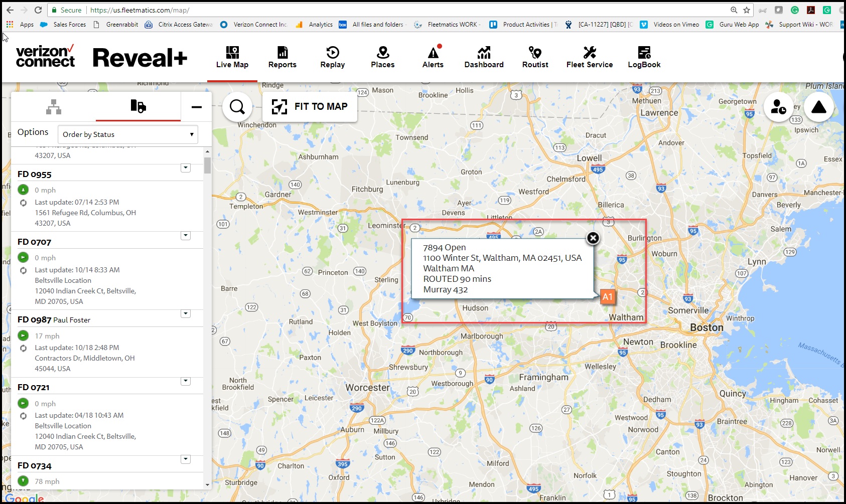This screenshot has height=504, width=846.
Task: Click FD 0955 green status icon
Action: click(23, 190)
